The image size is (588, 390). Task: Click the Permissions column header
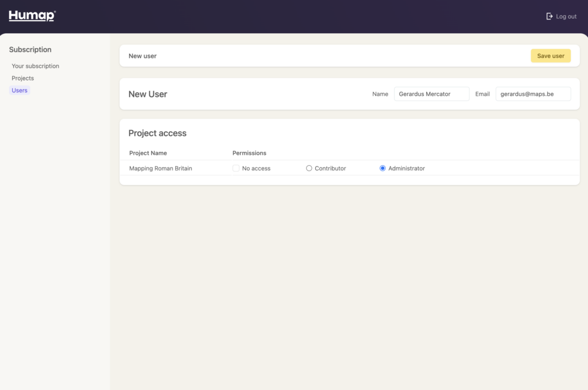coord(249,153)
